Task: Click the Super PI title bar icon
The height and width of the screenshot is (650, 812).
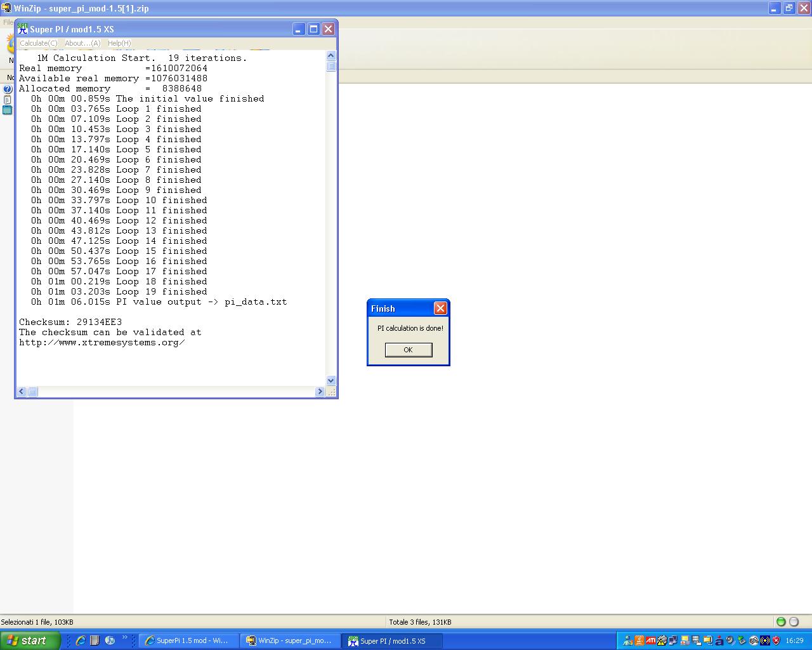Action: point(23,29)
